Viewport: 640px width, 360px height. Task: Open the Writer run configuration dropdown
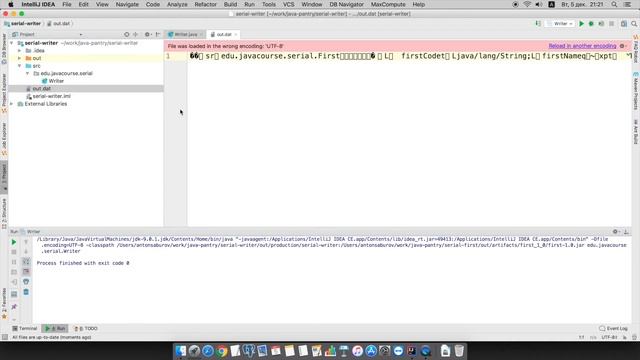pyautogui.click(x=560, y=24)
